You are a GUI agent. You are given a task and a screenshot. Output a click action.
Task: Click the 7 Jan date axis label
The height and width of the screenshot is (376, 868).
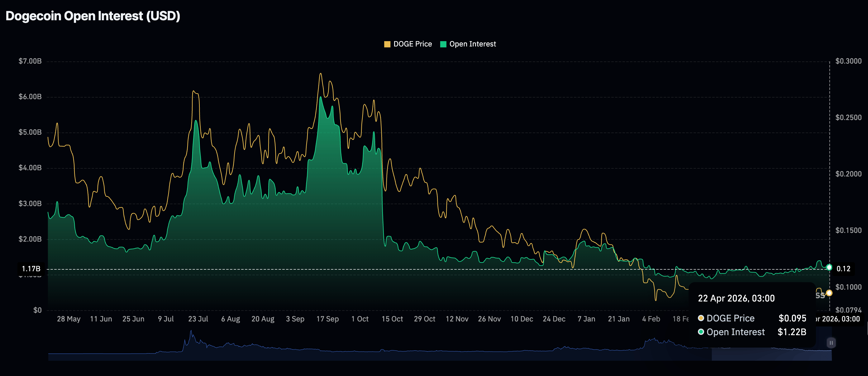586,319
